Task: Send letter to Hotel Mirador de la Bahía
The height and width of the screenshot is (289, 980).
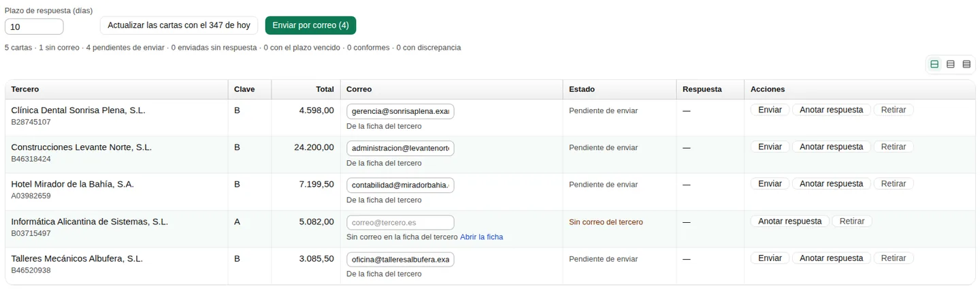Action: (x=770, y=183)
